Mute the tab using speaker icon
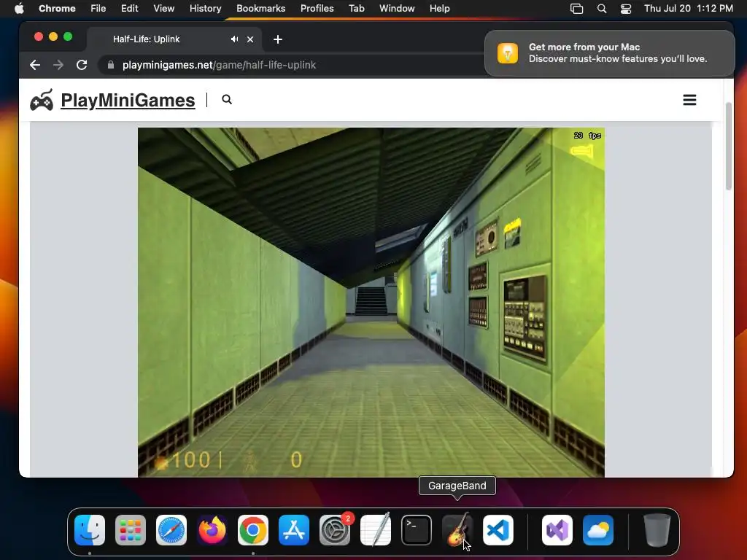Screen dimensions: 747x560 point(234,39)
